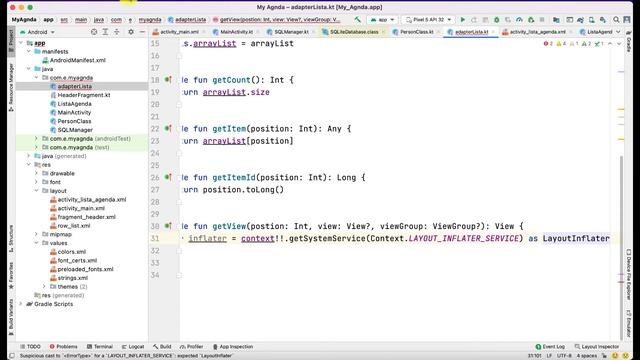This screenshot has height=360, width=640.
Task: Click the red errors count indicator
Action: pos(548,44)
